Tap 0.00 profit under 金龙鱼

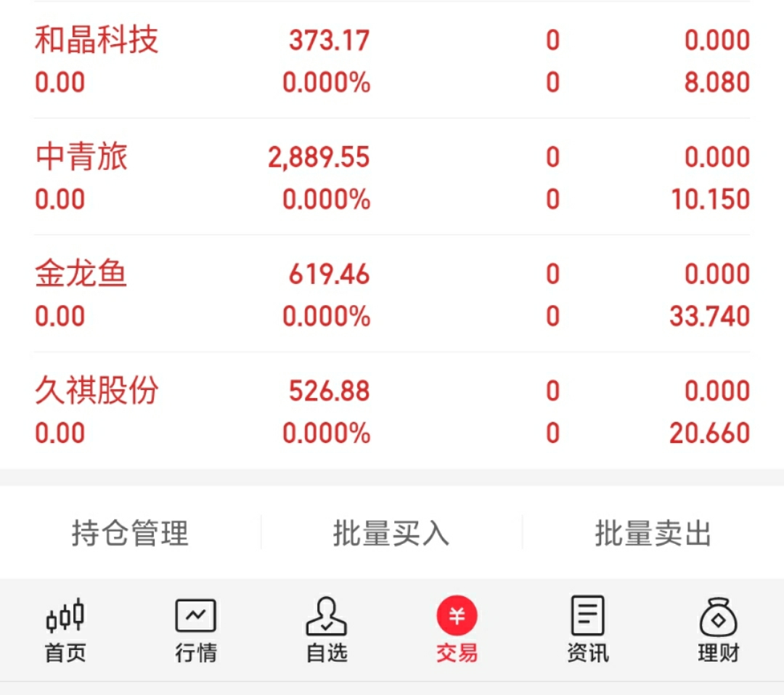point(60,316)
